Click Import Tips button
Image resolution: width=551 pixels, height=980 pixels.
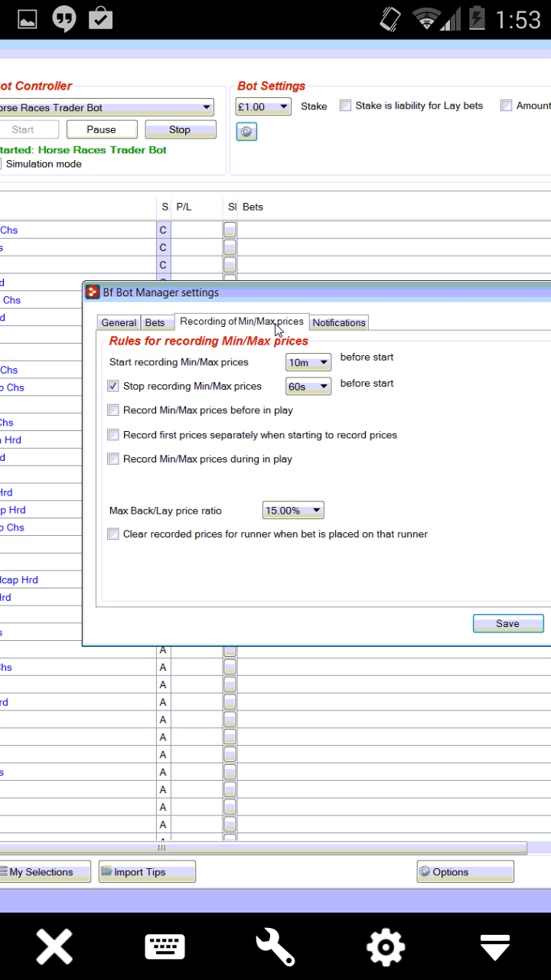pos(147,871)
